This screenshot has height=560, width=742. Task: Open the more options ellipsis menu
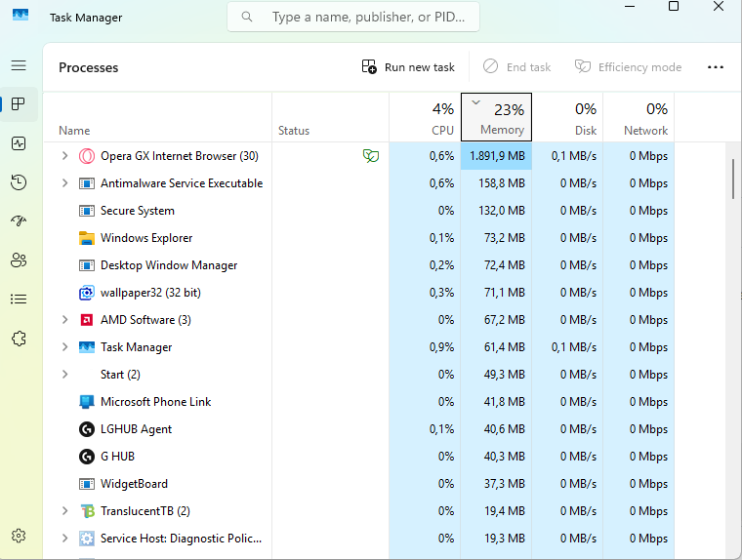(x=716, y=67)
